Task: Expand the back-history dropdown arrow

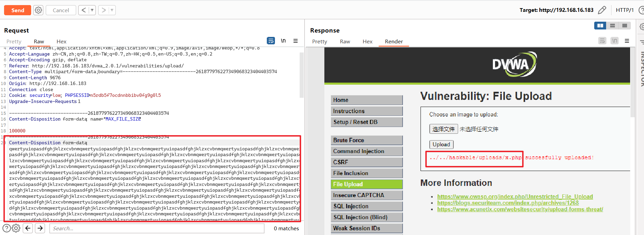Action: [x=92, y=10]
